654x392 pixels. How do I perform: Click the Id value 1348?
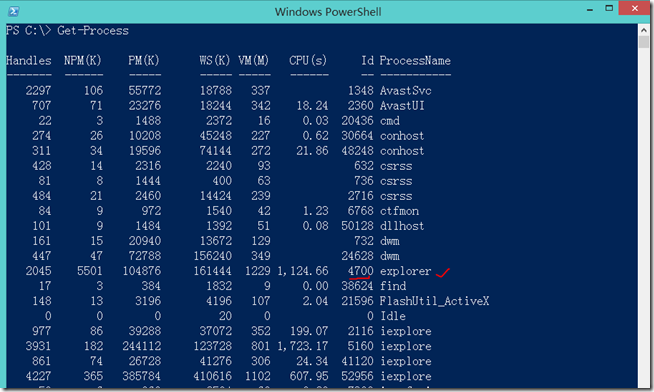(360, 90)
